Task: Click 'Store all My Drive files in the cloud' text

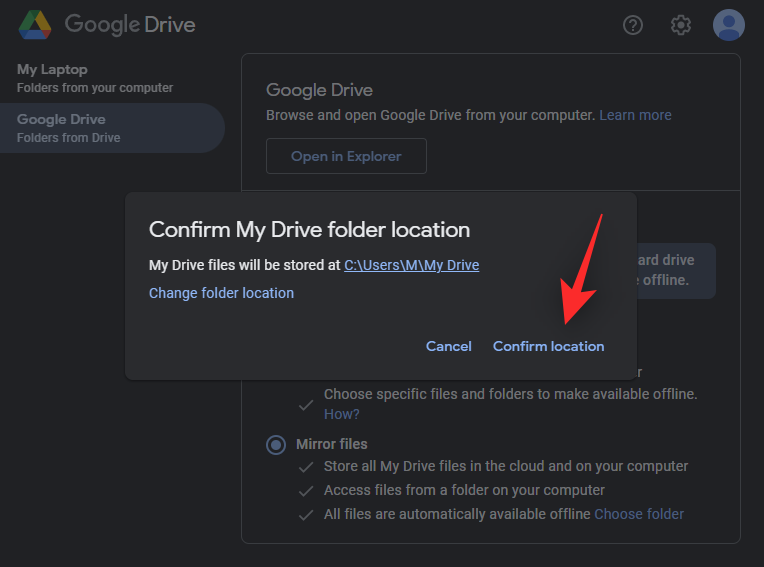Action: (435, 466)
